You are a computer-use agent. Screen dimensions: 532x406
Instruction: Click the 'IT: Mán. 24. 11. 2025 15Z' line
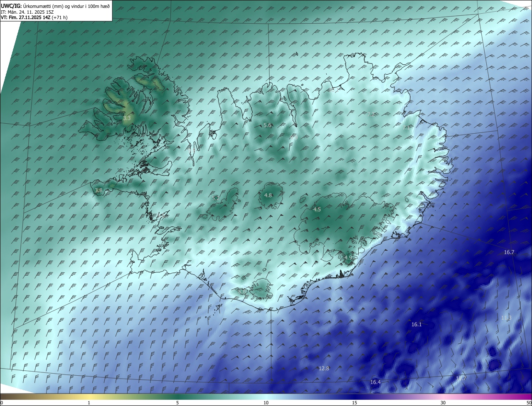28,12
